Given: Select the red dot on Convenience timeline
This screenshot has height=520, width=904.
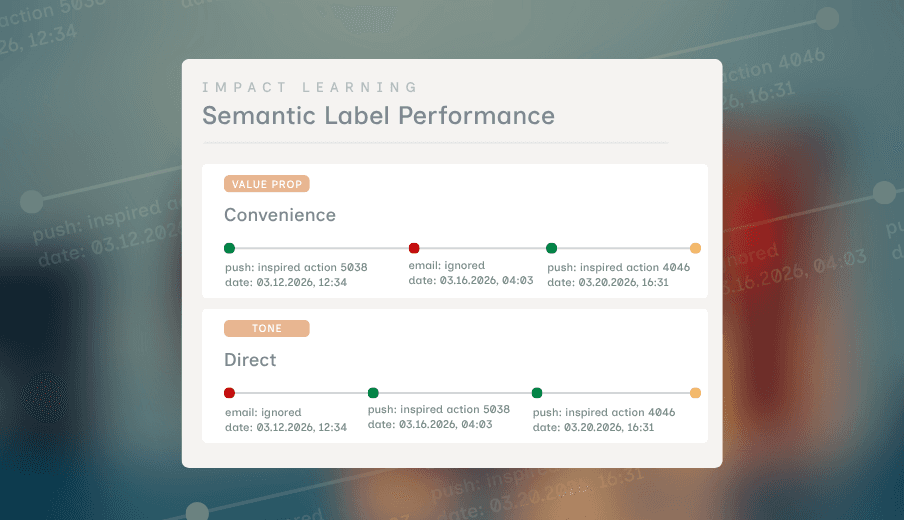Looking at the screenshot, I should click(414, 248).
